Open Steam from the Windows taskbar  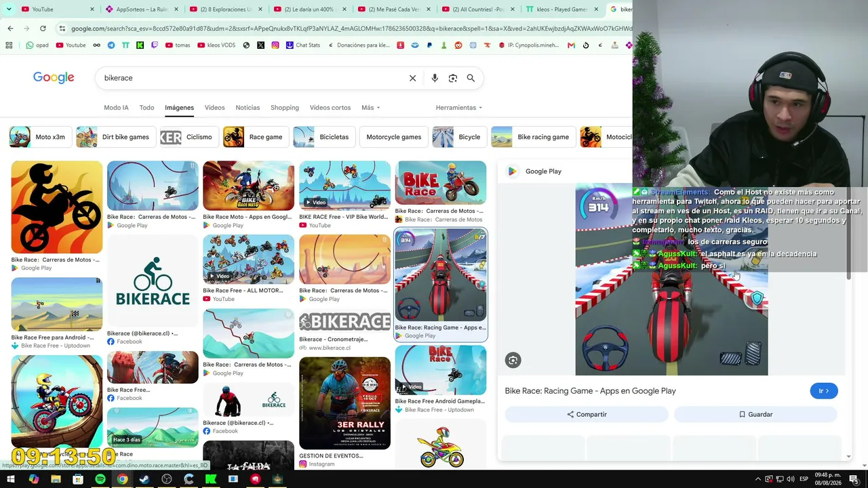pyautogui.click(x=144, y=479)
